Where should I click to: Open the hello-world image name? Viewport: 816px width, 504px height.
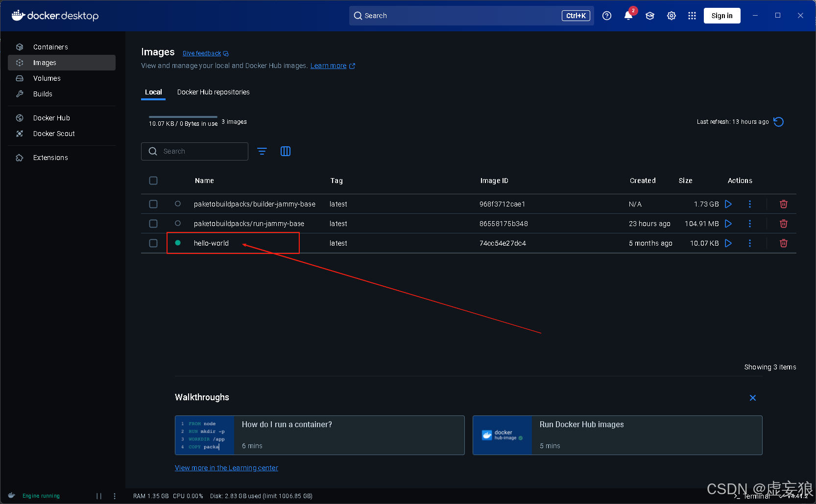211,243
